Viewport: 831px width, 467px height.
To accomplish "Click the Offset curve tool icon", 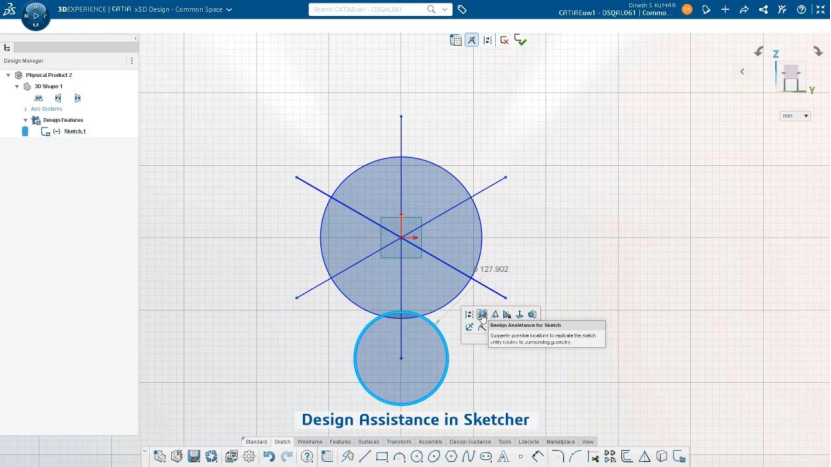I will [626, 456].
